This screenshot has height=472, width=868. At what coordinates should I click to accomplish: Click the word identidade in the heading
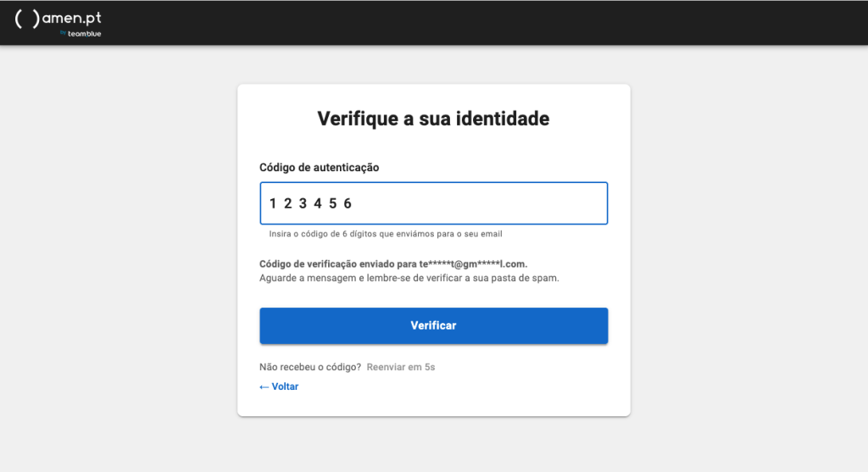503,119
